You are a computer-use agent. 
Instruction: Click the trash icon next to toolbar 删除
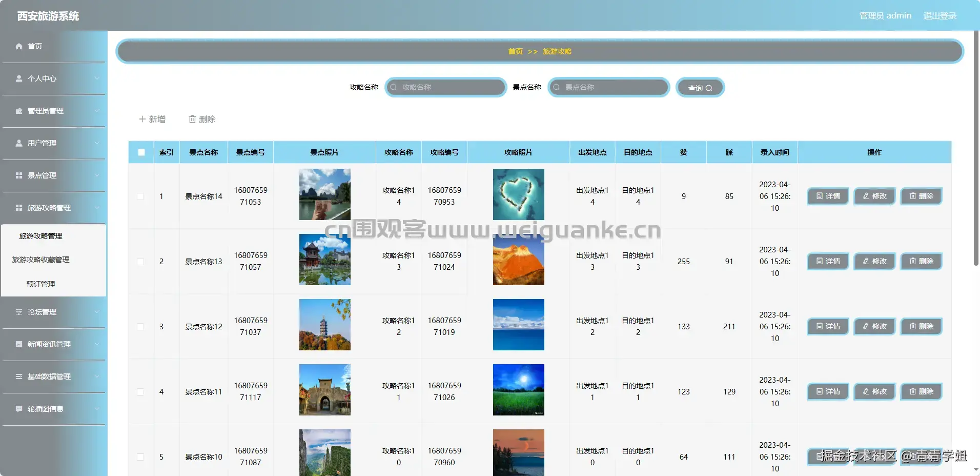(x=192, y=119)
